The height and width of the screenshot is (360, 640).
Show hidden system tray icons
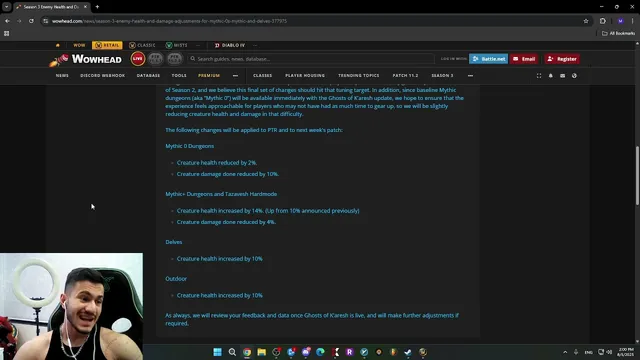click(565, 352)
